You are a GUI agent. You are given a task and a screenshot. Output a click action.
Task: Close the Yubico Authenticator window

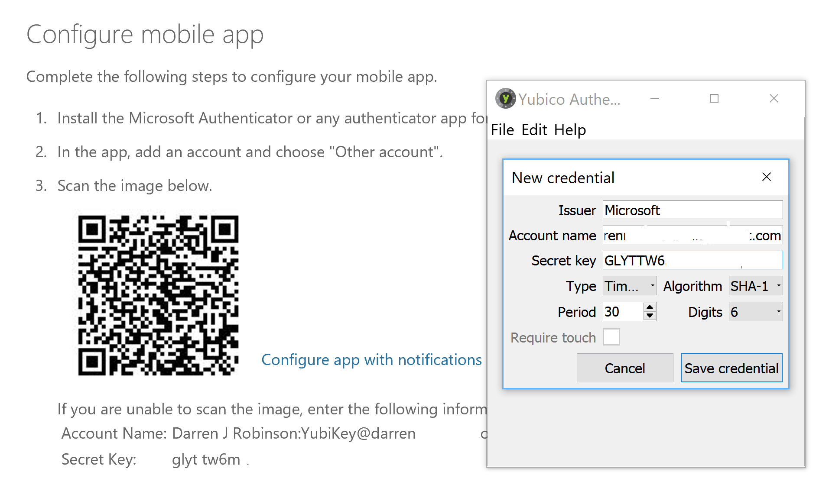[774, 99]
